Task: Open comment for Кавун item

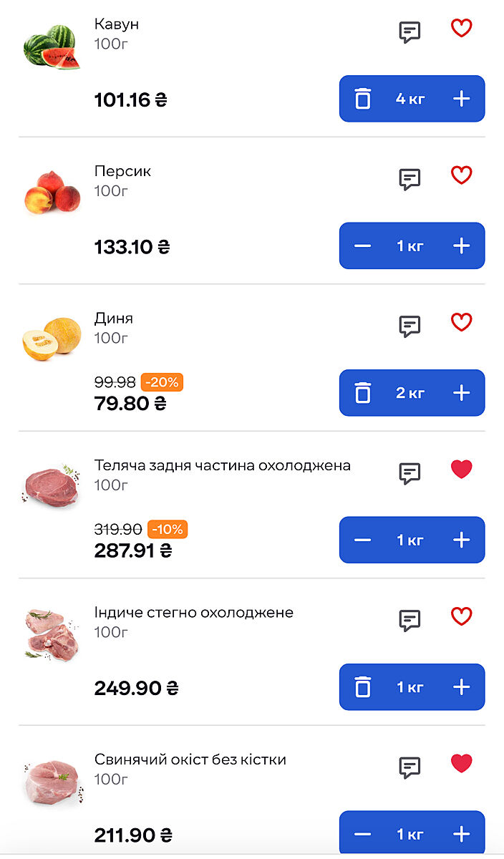Action: coord(409,32)
